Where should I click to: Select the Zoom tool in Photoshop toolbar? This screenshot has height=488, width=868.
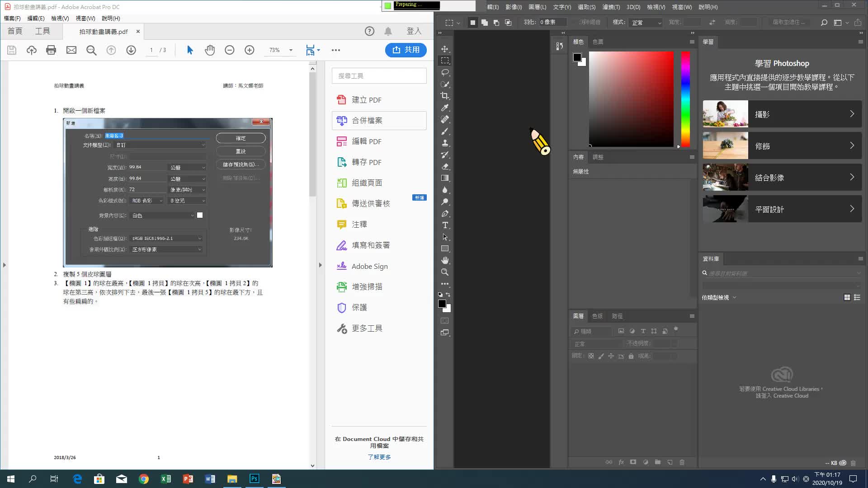point(445,272)
